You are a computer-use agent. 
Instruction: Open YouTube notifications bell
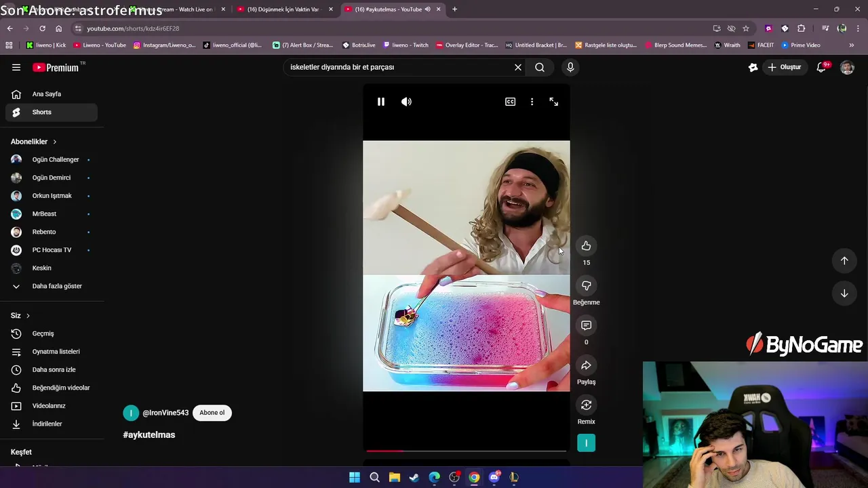coord(821,67)
